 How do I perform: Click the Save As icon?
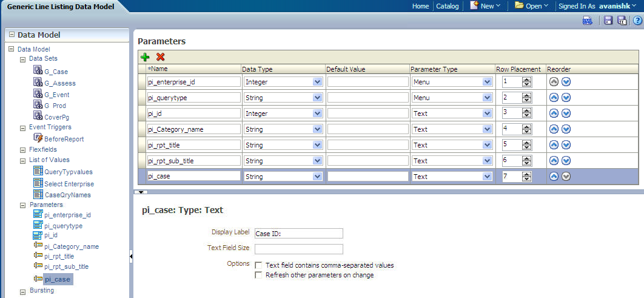[622, 21]
